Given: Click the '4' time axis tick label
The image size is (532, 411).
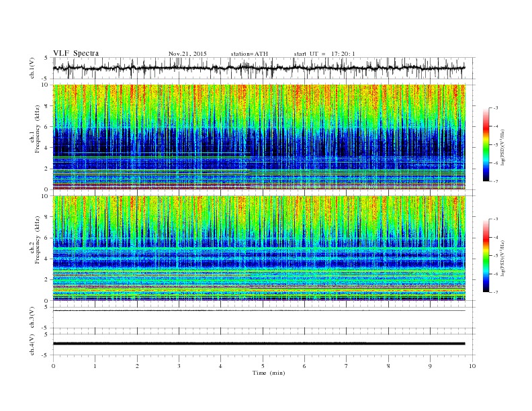Looking at the screenshot, I should [220, 366].
